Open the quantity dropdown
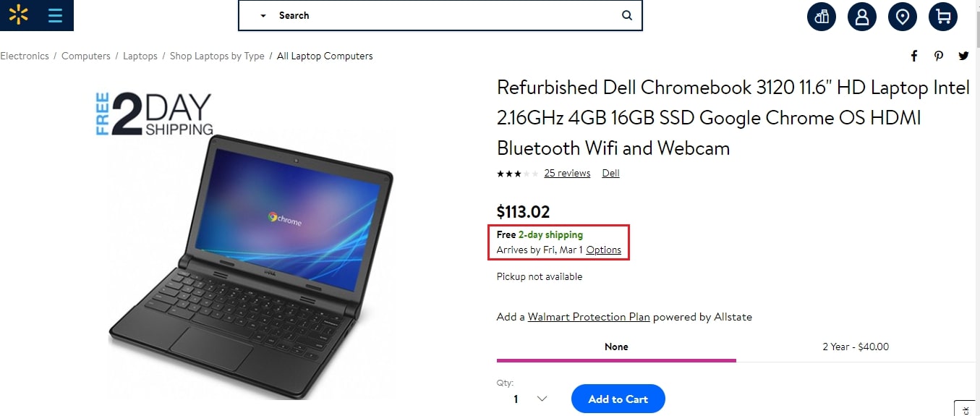The width and height of the screenshot is (980, 416). 530,399
